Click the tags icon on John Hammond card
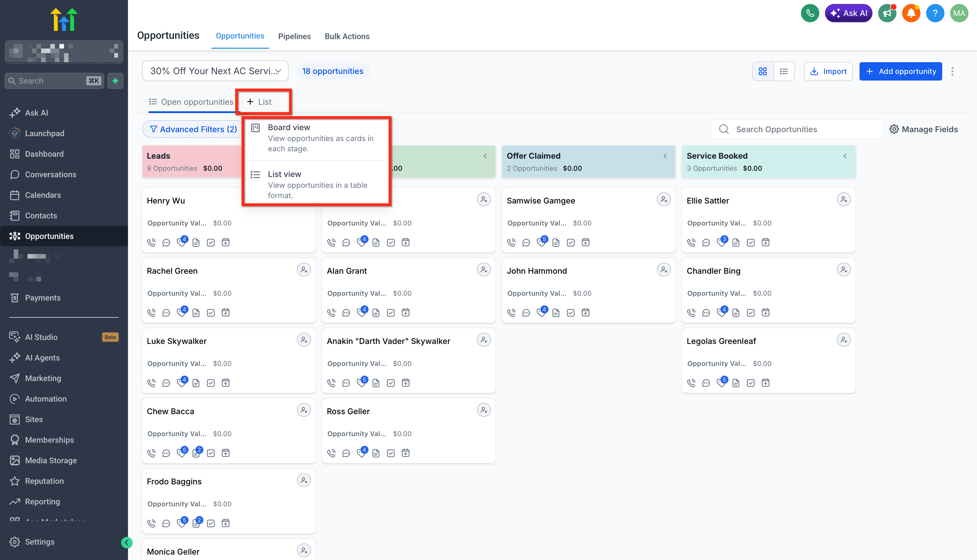This screenshot has height=560, width=977. click(x=541, y=313)
